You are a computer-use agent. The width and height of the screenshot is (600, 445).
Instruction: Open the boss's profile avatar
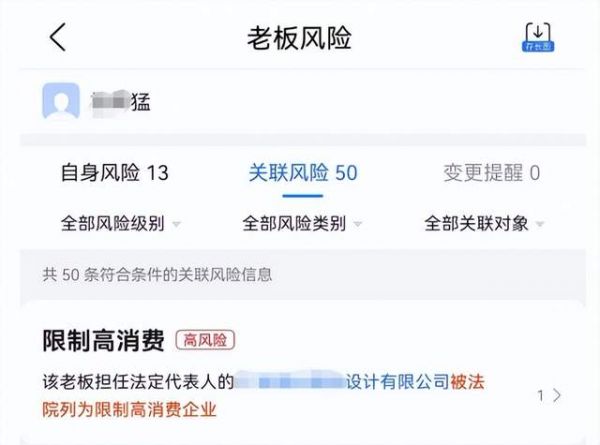pos(61,101)
